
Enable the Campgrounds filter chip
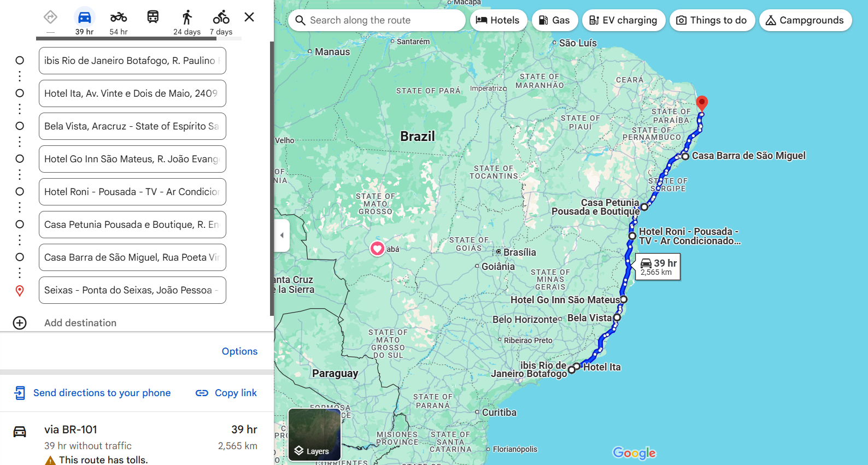tap(805, 20)
